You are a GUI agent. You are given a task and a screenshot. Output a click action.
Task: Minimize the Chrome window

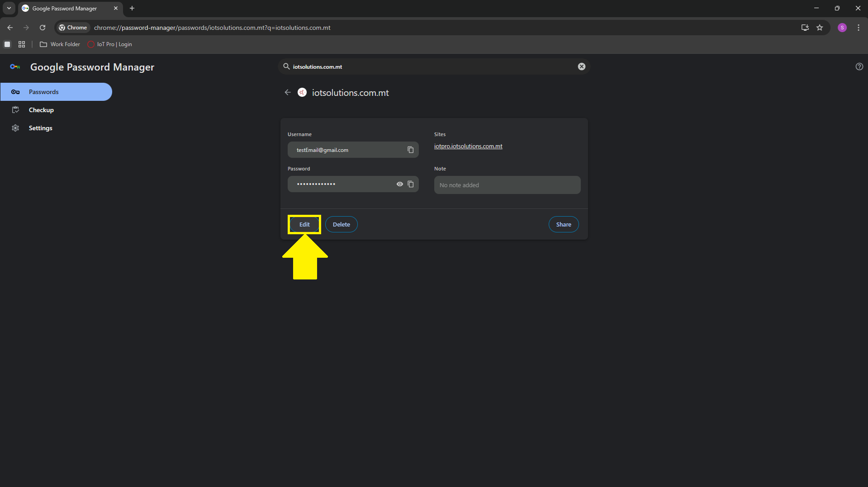tap(816, 8)
